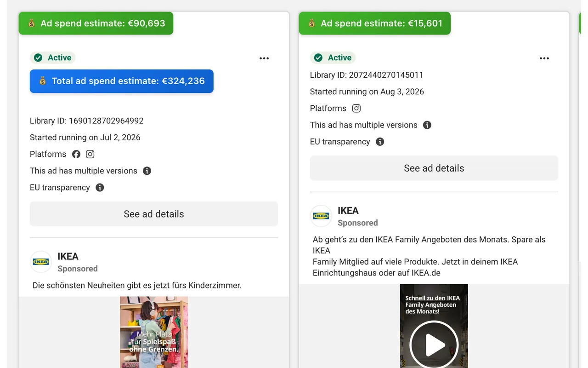Click the green check icon on the €90,693 ad's Active badge
The width and height of the screenshot is (588, 368).
pyautogui.click(x=38, y=57)
